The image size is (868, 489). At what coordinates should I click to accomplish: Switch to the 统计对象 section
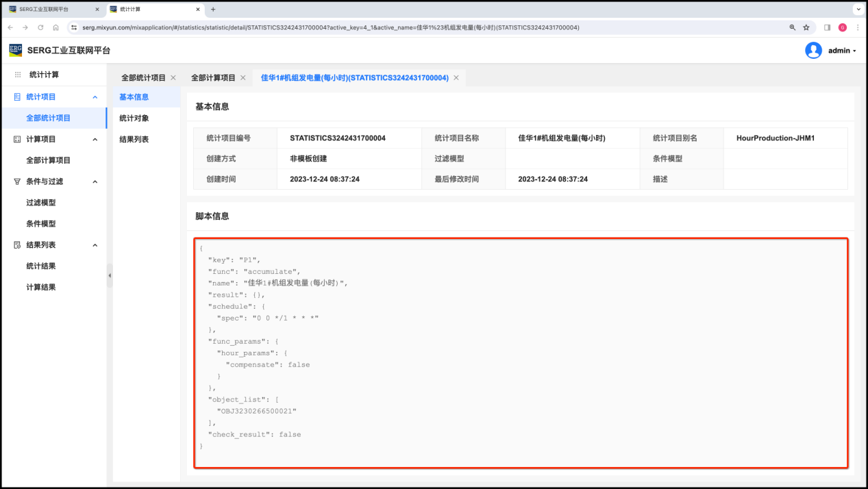pyautogui.click(x=134, y=118)
